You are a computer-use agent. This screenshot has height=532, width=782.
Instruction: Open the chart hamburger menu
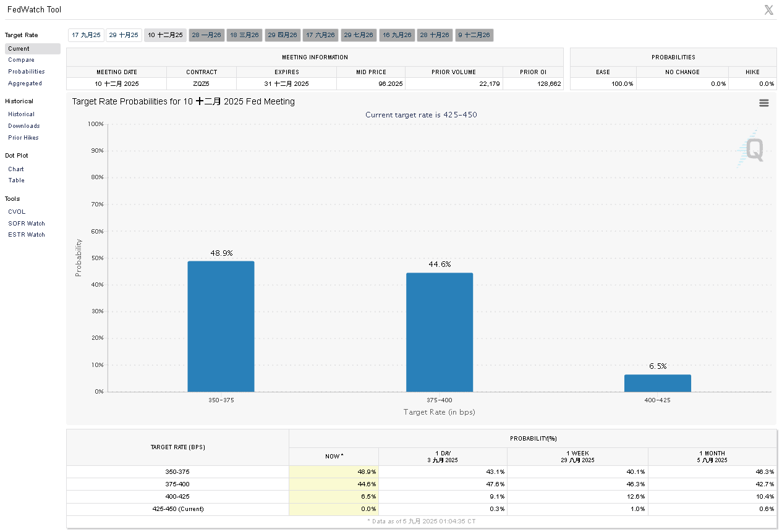pyautogui.click(x=764, y=103)
